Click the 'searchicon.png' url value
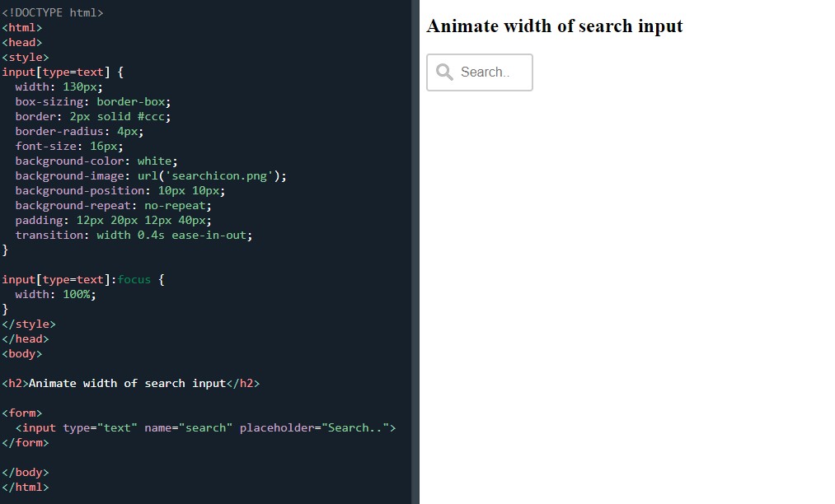The width and height of the screenshot is (835, 504). tap(220, 175)
